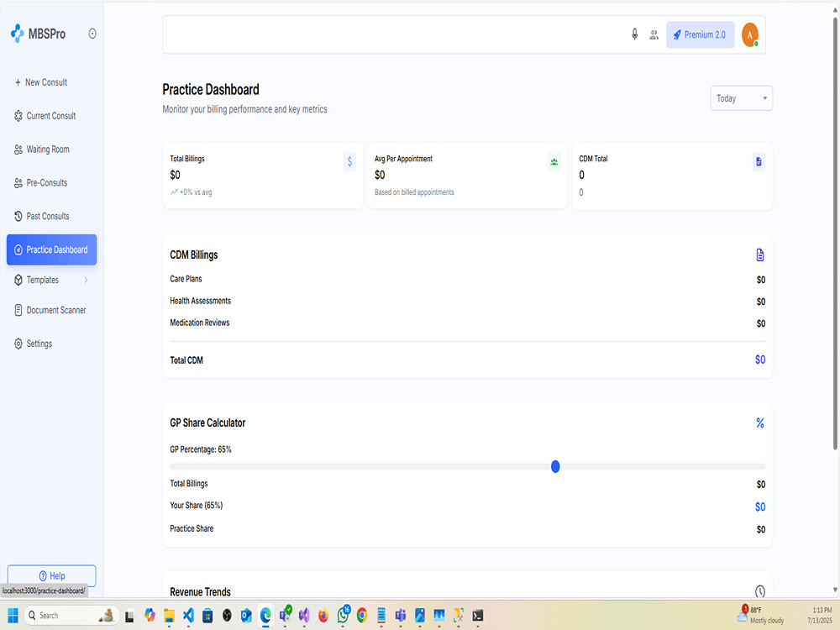The width and height of the screenshot is (840, 630).
Task: Click dollar icon on Total Billings card
Action: tap(349, 161)
